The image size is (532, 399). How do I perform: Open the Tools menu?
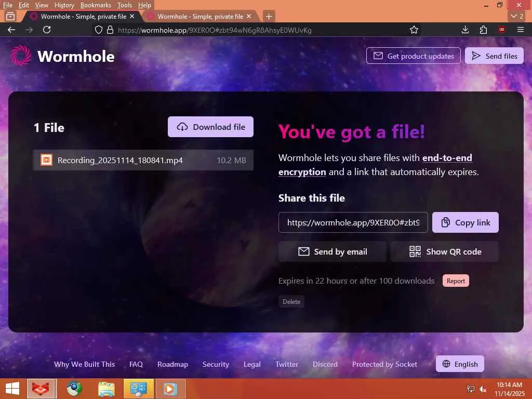pos(125,5)
